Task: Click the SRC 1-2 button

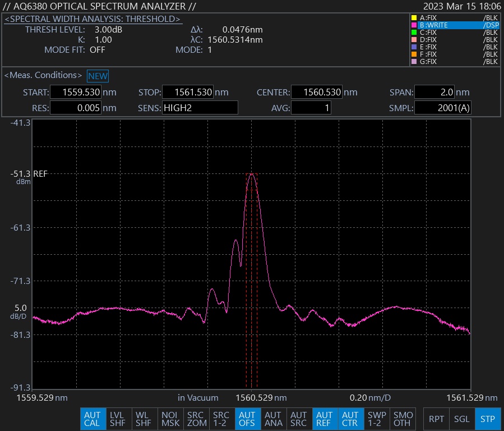Action: (221, 419)
